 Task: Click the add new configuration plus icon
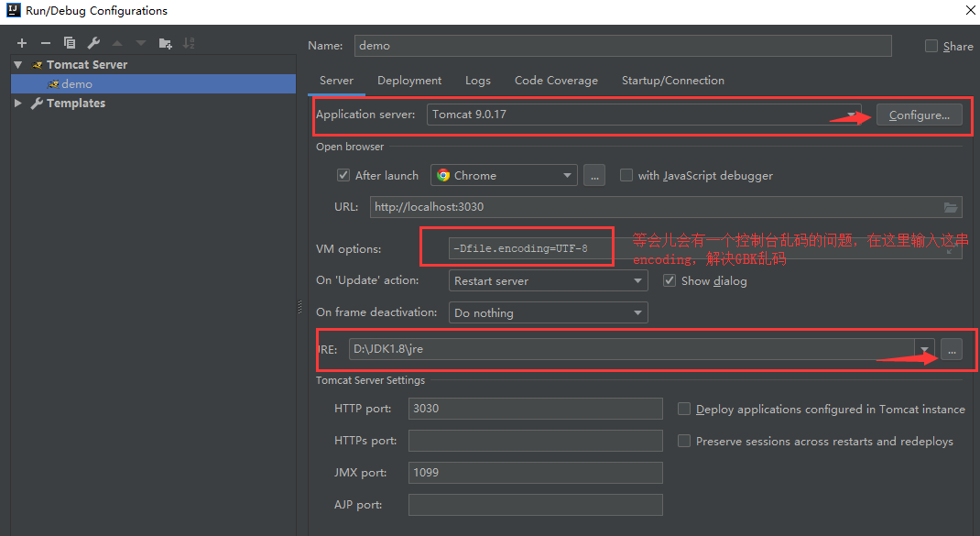(21, 42)
